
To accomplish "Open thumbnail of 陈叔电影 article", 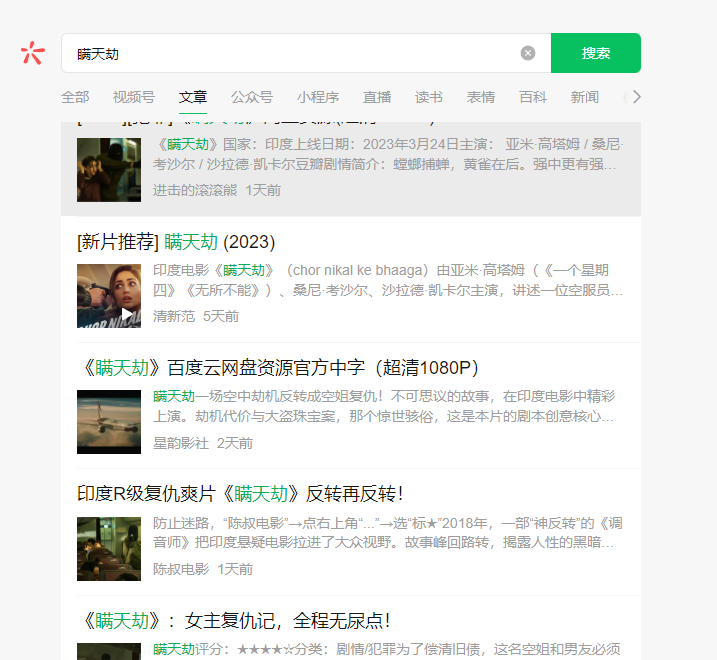I will pos(109,549).
